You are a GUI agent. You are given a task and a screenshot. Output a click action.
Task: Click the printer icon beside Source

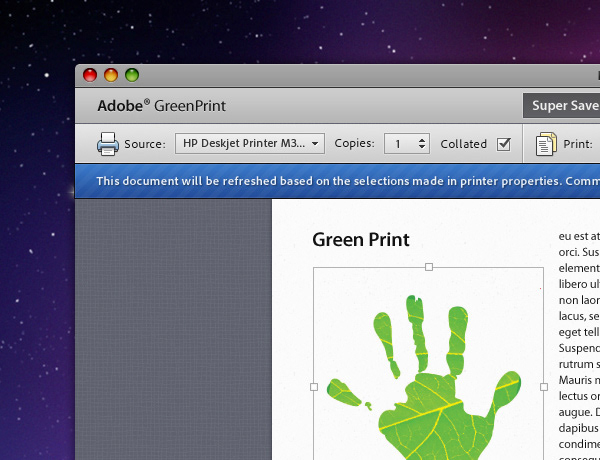(x=108, y=144)
